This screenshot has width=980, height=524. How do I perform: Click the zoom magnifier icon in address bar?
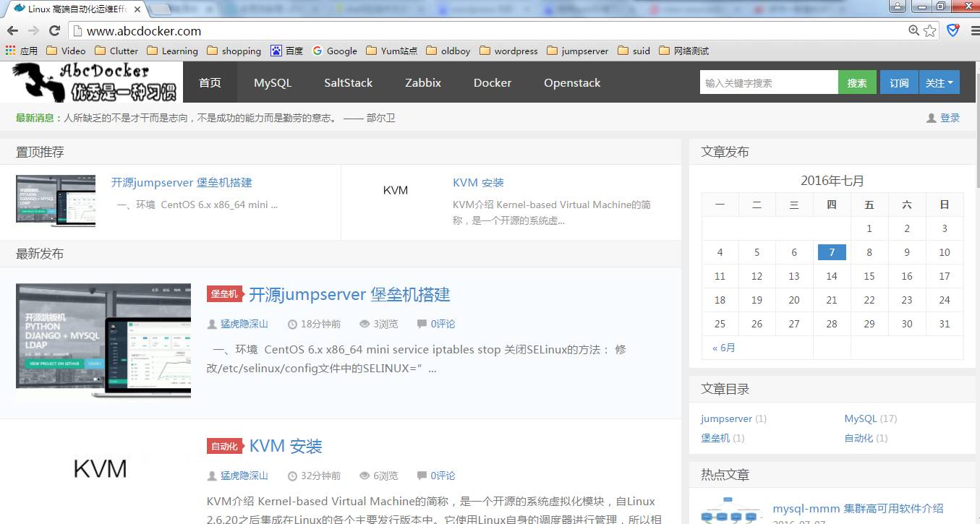[914, 30]
